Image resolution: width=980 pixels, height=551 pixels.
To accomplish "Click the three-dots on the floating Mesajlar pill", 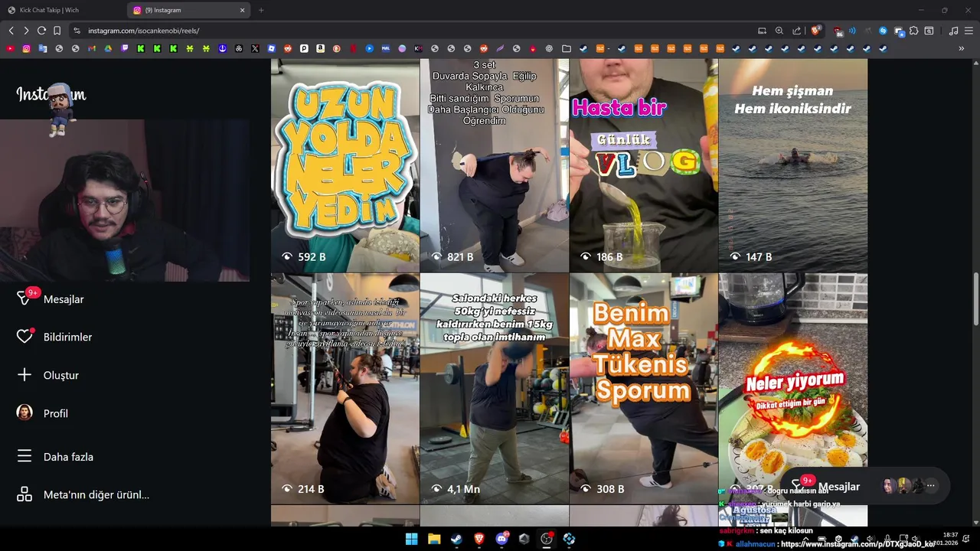I will (x=930, y=486).
